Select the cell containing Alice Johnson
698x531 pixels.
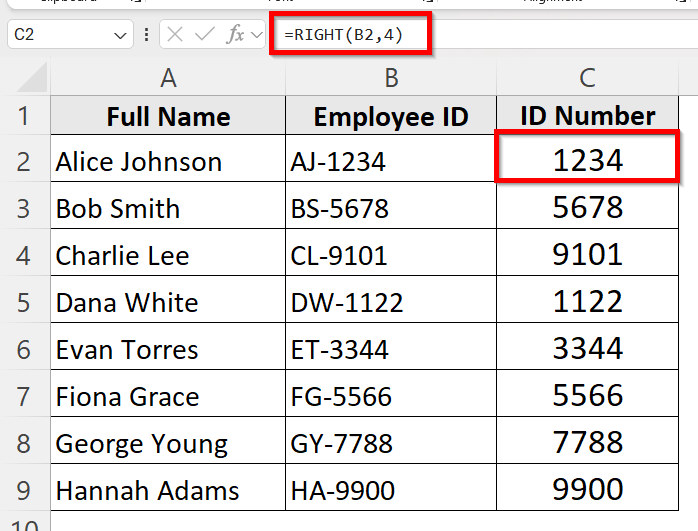(x=168, y=161)
